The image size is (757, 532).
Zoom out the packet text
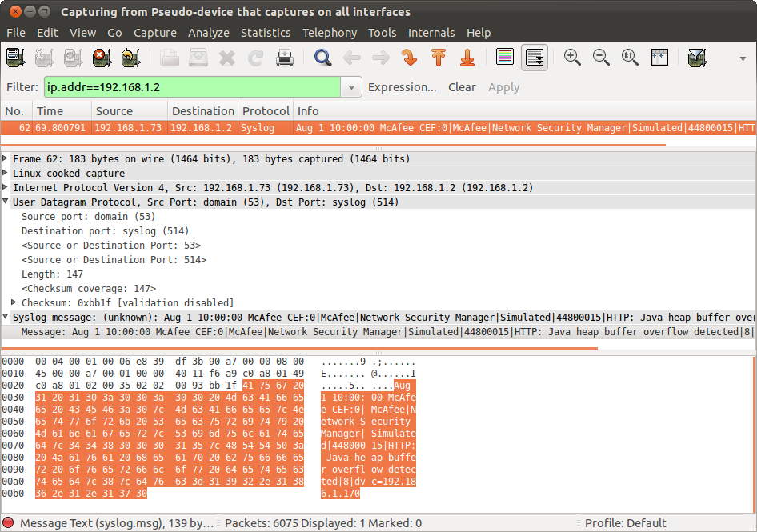pyautogui.click(x=601, y=58)
